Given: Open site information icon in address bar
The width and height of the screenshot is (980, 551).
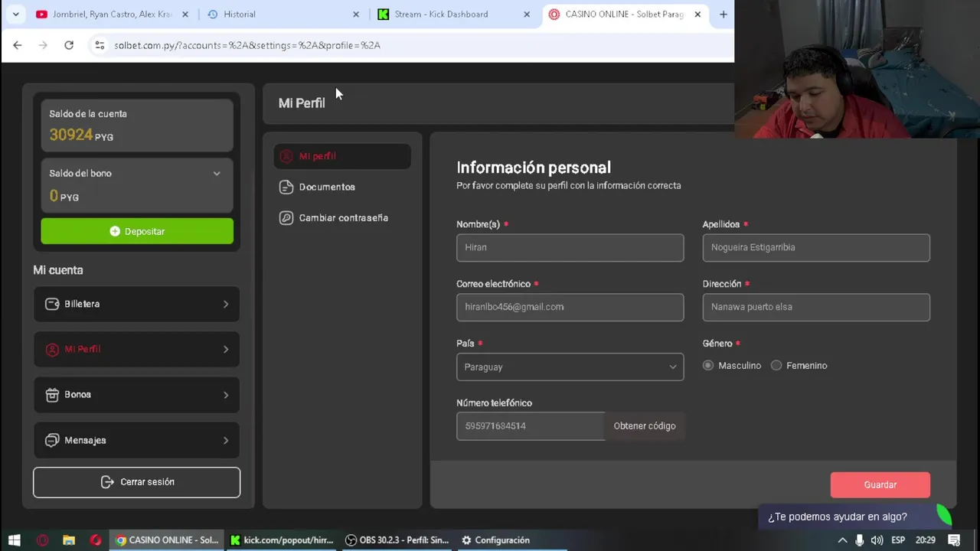Looking at the screenshot, I should (99, 45).
